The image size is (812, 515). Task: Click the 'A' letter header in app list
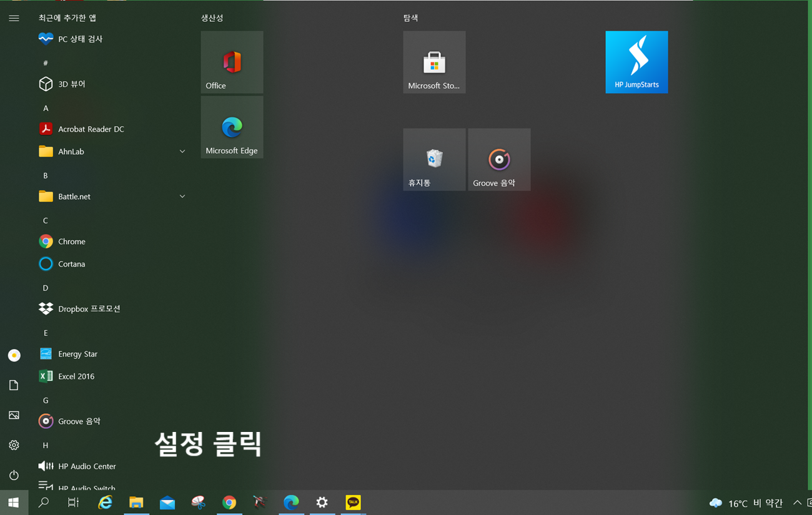(45, 108)
